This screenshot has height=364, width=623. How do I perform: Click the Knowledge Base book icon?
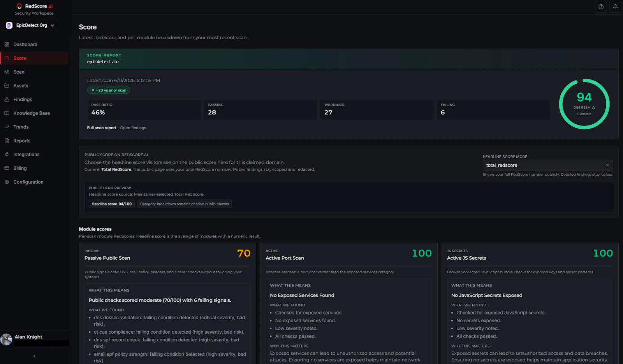[x=7, y=113]
